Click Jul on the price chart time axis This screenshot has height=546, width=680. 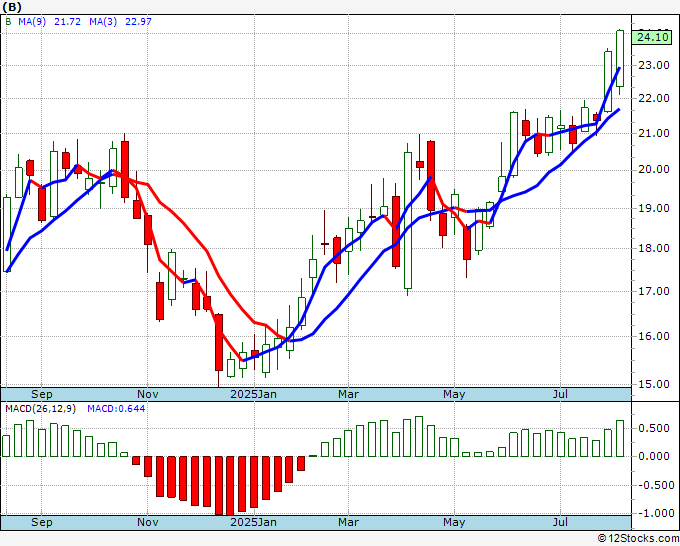[x=560, y=394]
